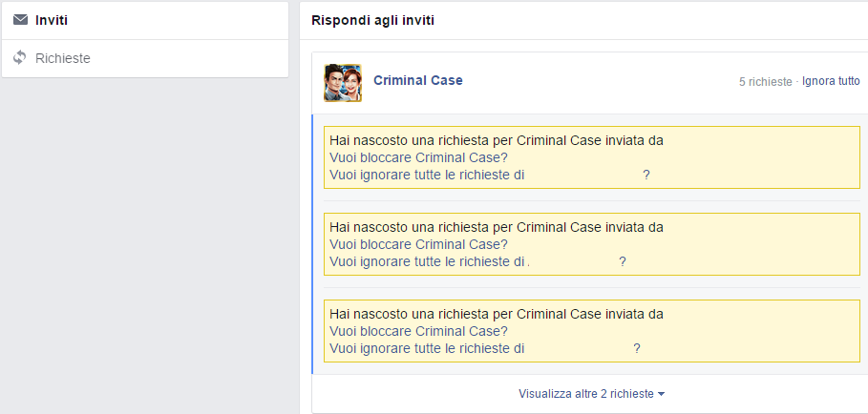Click Ignora tutto for Criminal Case
Viewport: 868px width, 414px height.
[x=831, y=81]
